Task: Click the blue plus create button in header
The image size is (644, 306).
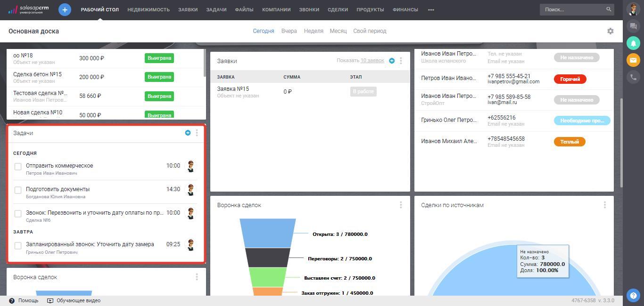Action: (65, 9)
